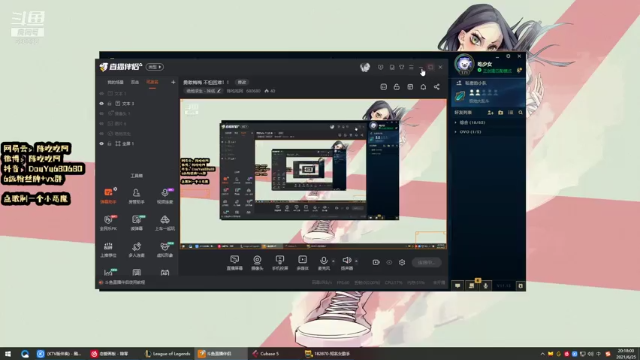Open the 房管助手 tool in toolbox

(136, 195)
